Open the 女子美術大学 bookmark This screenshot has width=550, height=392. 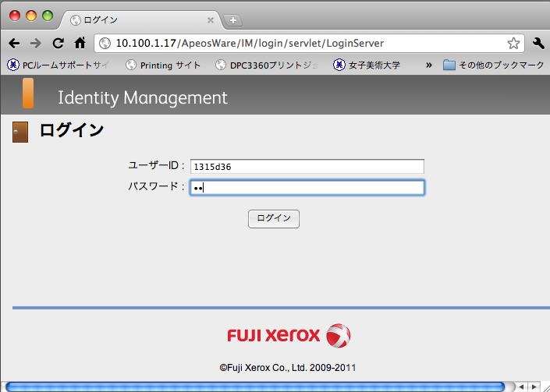pyautogui.click(x=367, y=65)
